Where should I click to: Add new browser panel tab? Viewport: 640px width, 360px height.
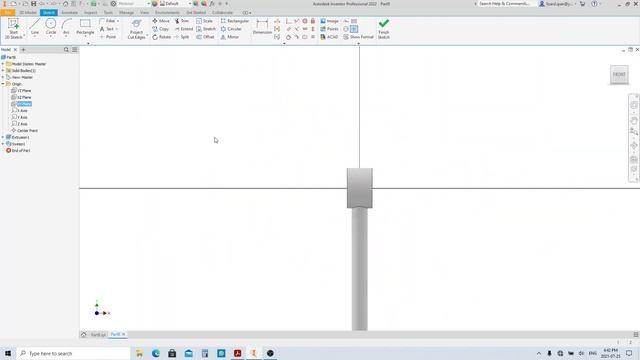[x=23, y=49]
